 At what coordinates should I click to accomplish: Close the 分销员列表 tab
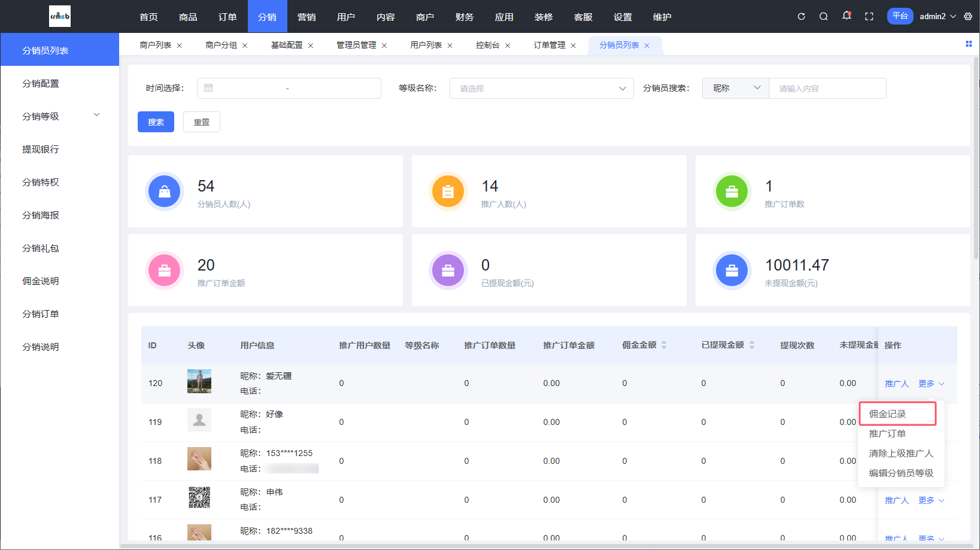coord(647,45)
